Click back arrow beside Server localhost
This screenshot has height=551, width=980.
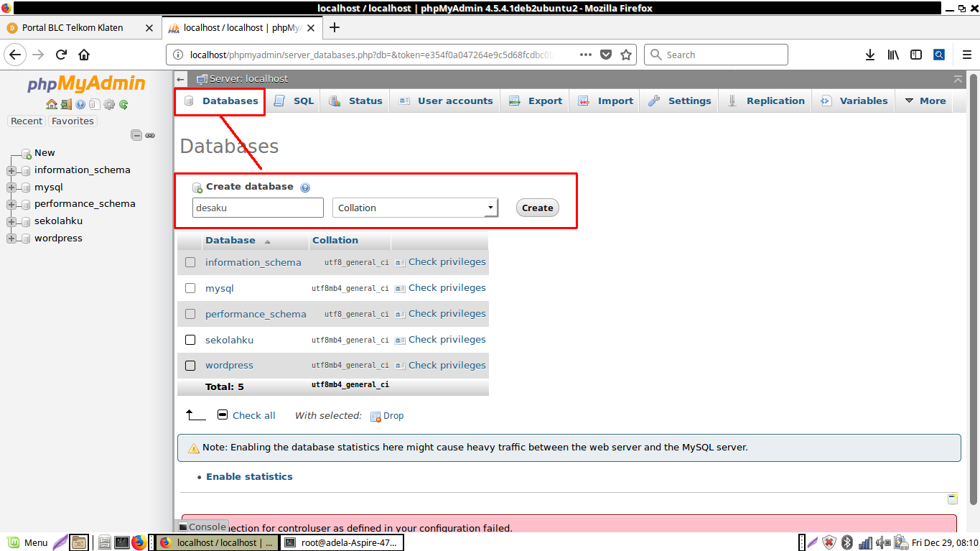[x=181, y=79]
